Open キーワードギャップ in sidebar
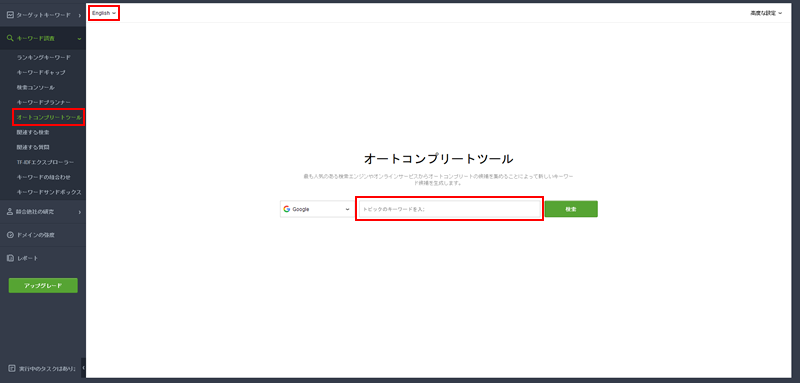The image size is (800, 383). point(41,72)
